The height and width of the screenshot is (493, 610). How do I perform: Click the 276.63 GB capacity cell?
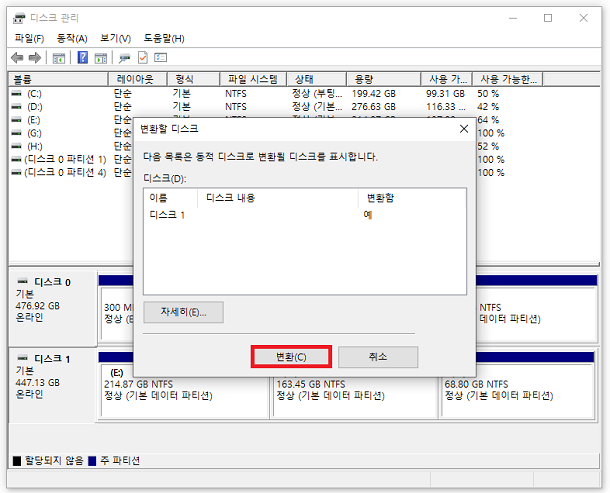[x=373, y=107]
